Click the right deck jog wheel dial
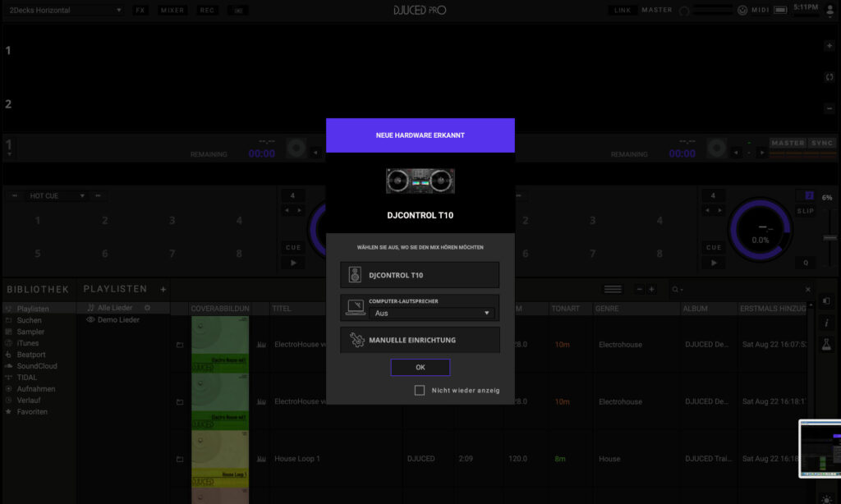841x504 pixels. (760, 230)
